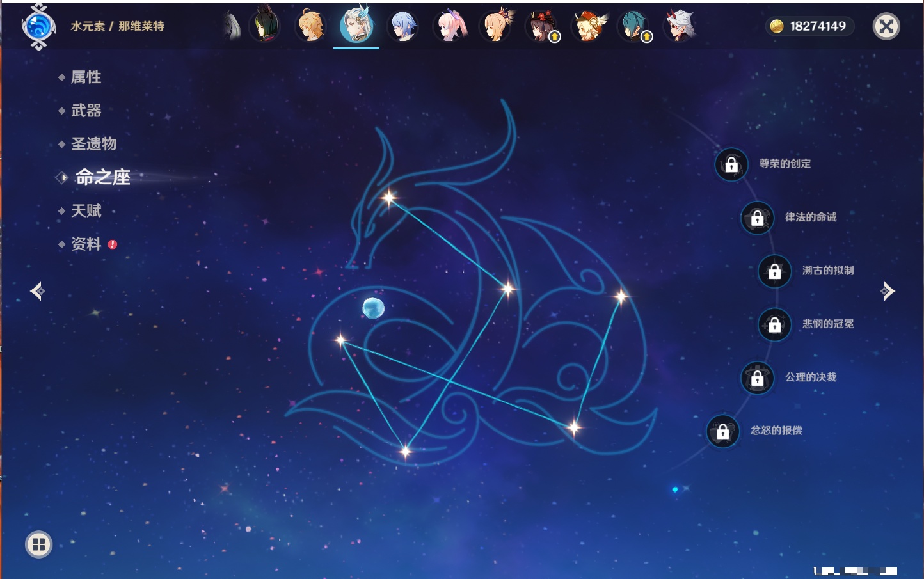Click the partially hidden gray-haired avatar
This screenshot has height=579, width=924.
[x=233, y=27]
